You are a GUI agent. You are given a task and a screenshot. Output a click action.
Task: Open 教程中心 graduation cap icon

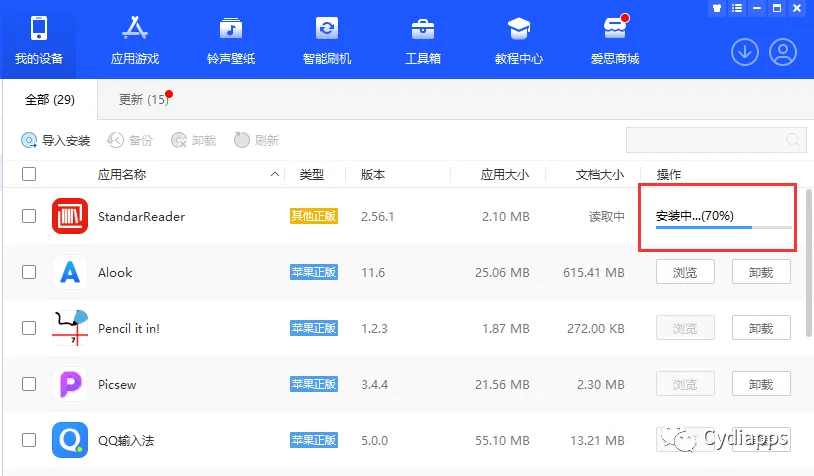519,29
